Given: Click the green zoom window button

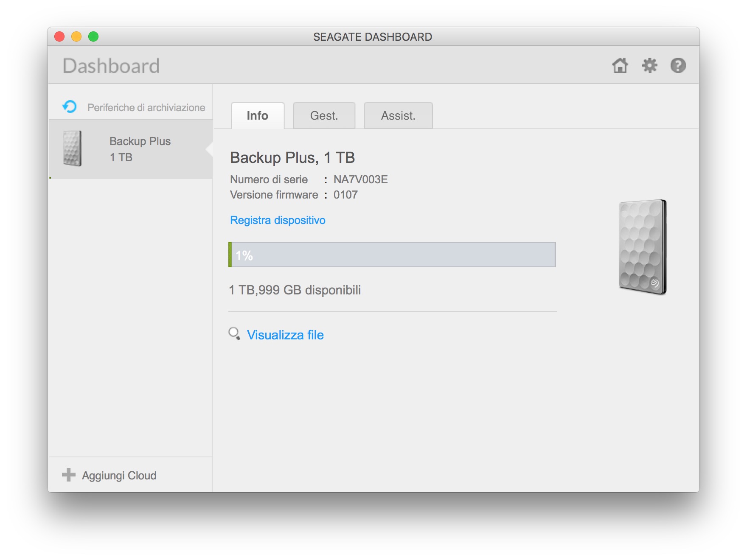Looking at the screenshot, I should pos(93,37).
